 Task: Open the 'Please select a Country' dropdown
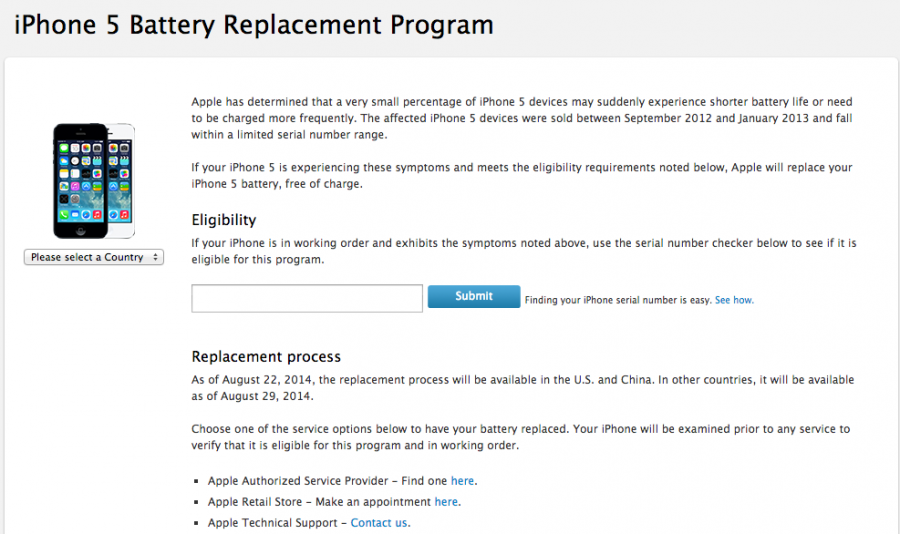click(x=94, y=257)
